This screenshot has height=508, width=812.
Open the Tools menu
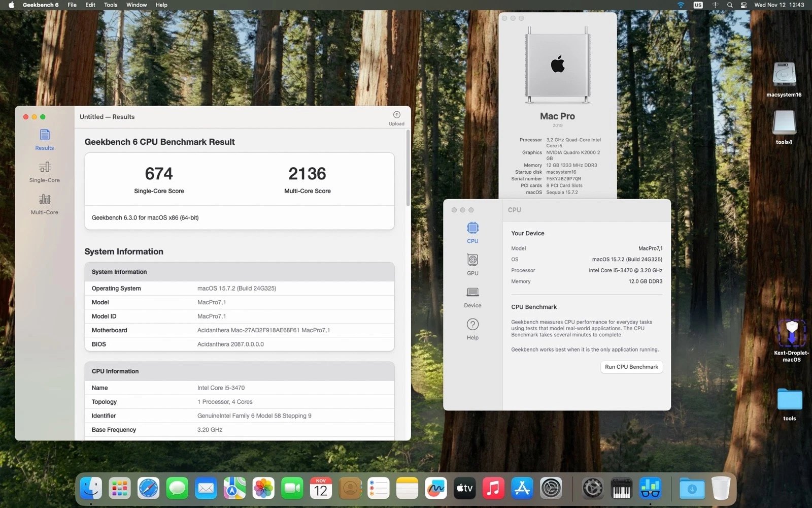tap(111, 5)
